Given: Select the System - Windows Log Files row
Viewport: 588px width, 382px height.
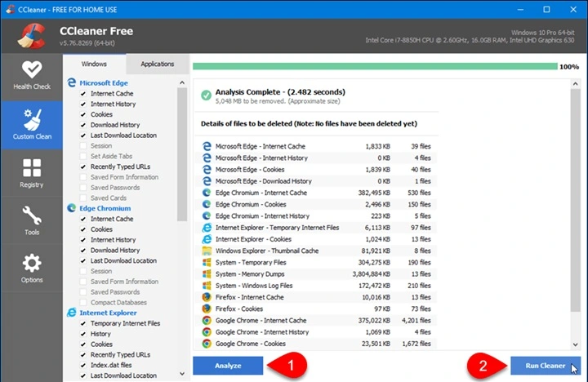Looking at the screenshot, I should (316, 286).
